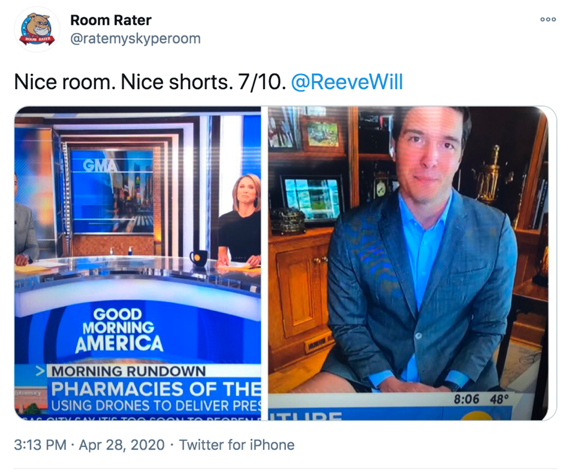This screenshot has height=474, width=568.
Task: Click the framed picture on wooden cabinet
Action: click(x=313, y=199)
